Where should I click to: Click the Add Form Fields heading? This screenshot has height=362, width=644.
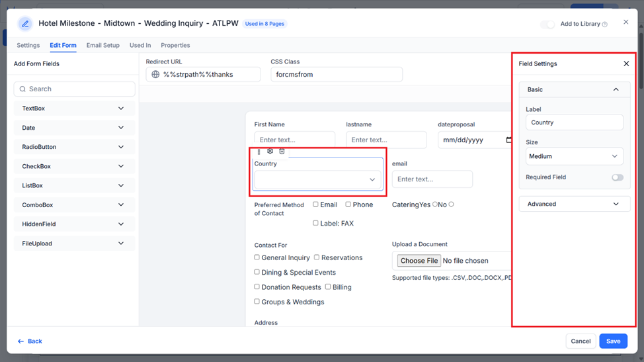[x=36, y=64]
